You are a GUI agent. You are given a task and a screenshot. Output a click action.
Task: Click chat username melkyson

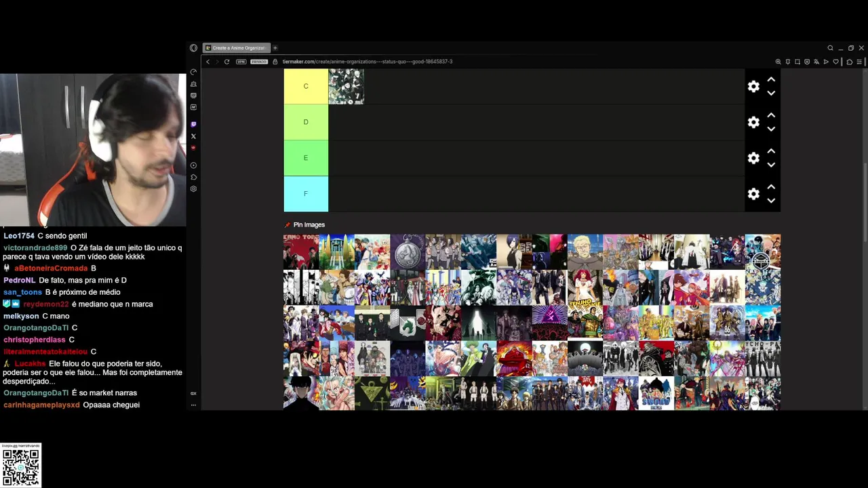tap(21, 317)
